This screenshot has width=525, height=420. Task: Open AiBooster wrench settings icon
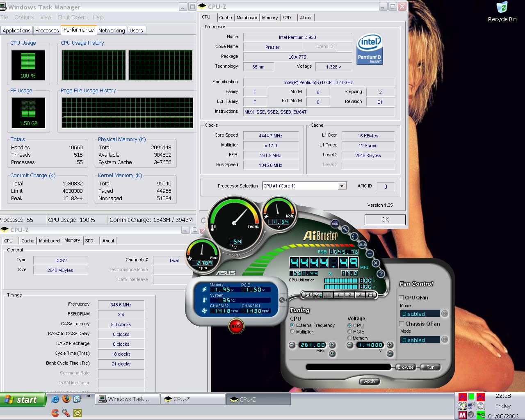point(345,230)
